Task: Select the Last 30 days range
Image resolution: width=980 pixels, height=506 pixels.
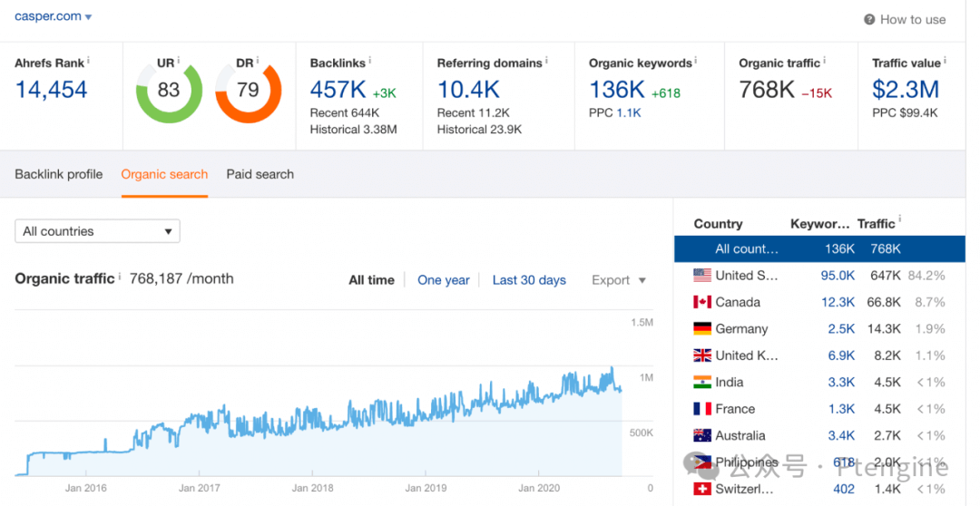Action: click(x=529, y=280)
